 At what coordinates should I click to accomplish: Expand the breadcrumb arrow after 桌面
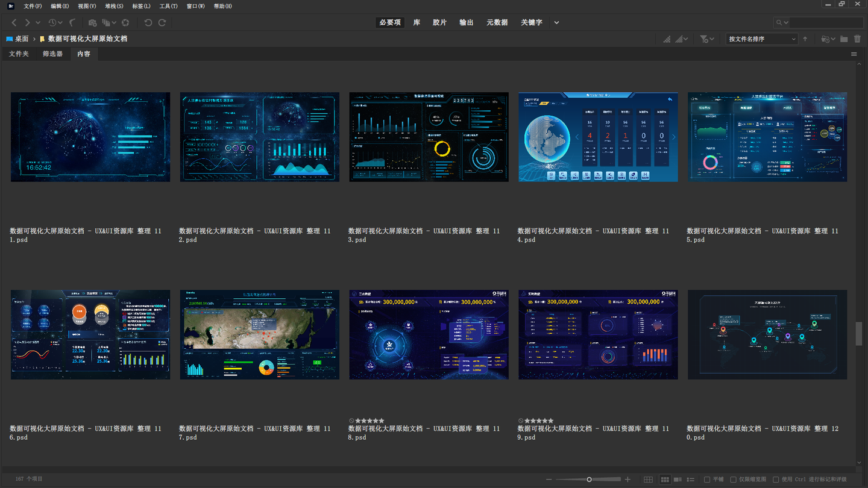coord(34,39)
